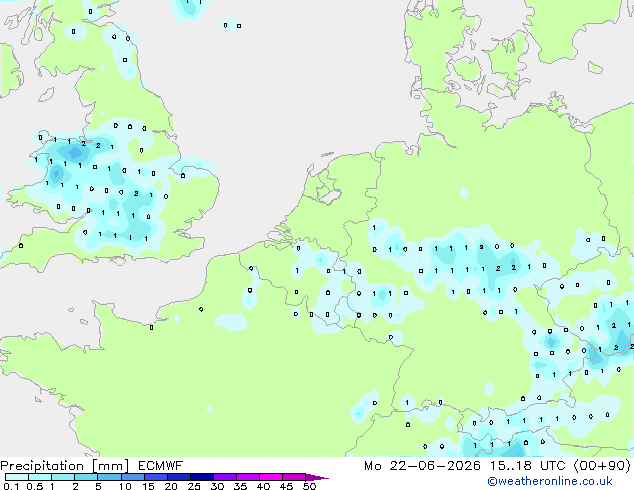Image resolution: width=634 pixels, height=490 pixels.
Task: Click the '15..18 UTC' time range text
Action: (527, 466)
